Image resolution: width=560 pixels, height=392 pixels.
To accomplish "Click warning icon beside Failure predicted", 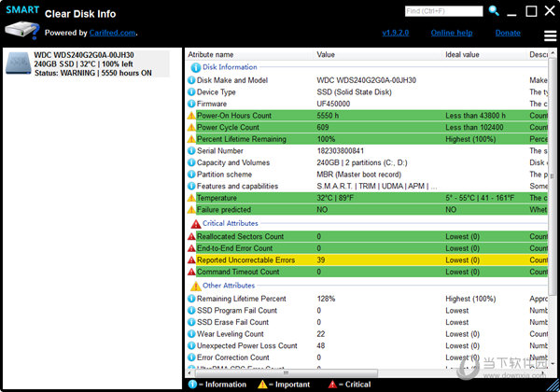I will 191,210.
